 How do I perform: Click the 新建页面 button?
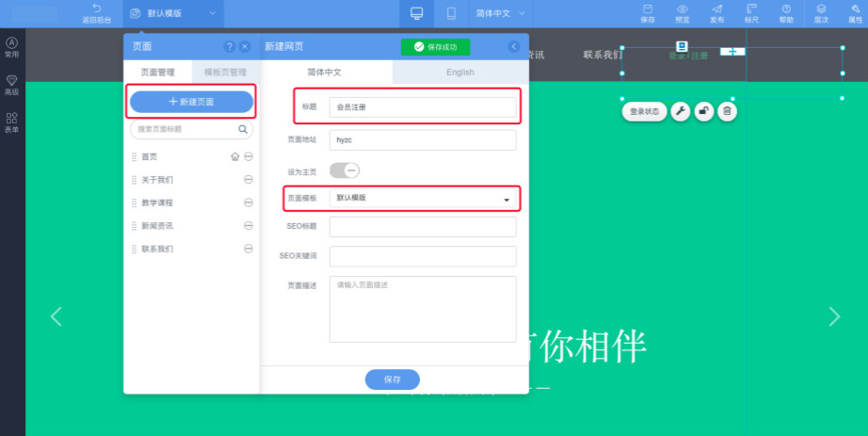[192, 101]
